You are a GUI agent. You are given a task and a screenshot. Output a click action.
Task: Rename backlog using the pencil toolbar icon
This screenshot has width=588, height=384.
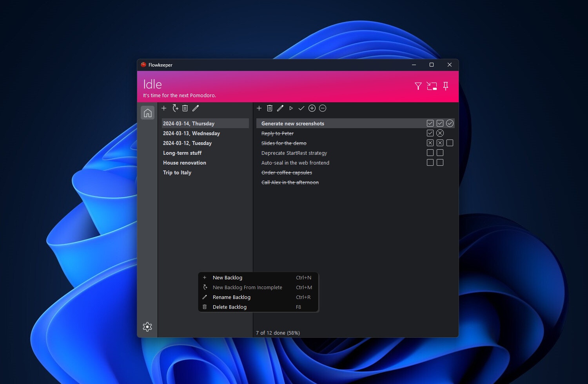[196, 108]
